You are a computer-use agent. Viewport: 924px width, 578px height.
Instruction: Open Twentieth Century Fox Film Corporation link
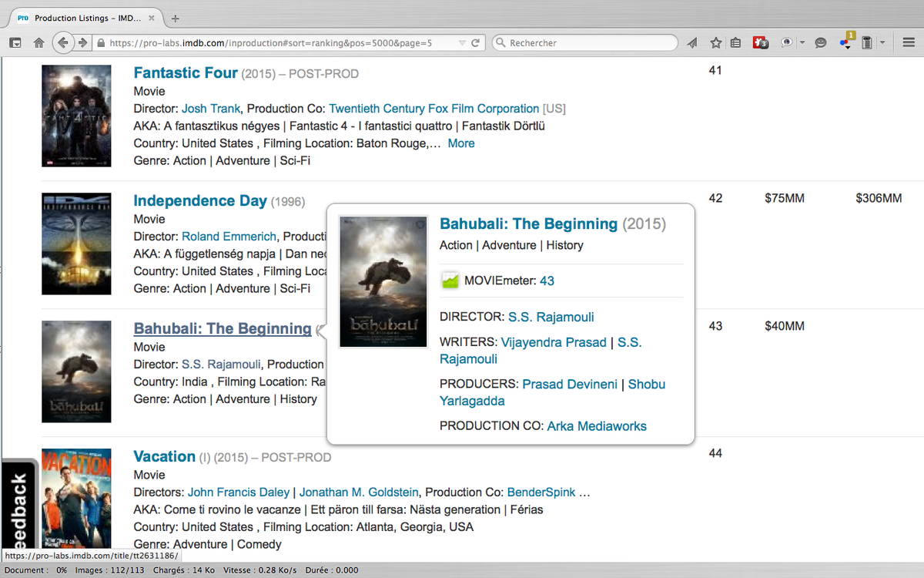(x=434, y=109)
